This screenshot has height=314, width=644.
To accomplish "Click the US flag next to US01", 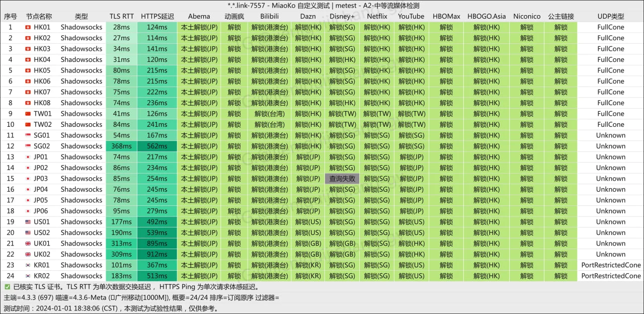I will [x=27, y=222].
